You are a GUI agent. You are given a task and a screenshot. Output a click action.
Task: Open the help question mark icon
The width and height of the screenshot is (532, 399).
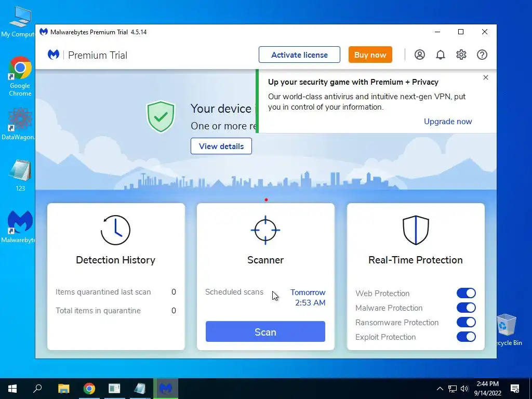tap(482, 55)
